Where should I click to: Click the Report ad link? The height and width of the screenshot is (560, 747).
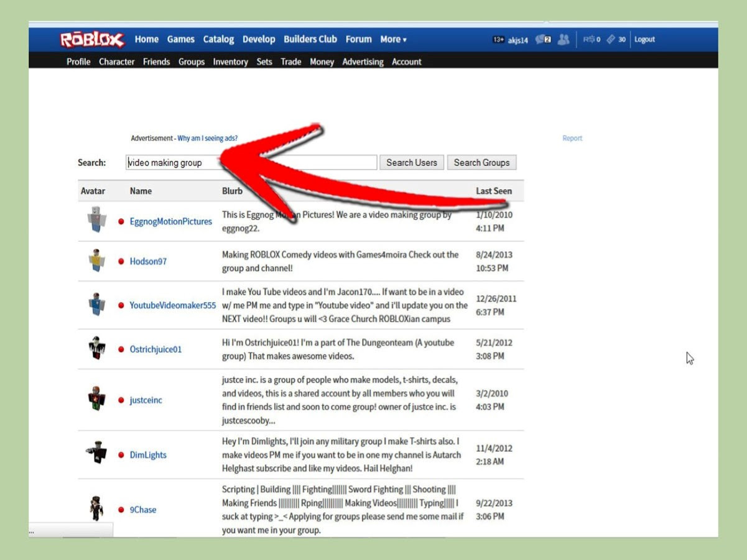(x=572, y=138)
